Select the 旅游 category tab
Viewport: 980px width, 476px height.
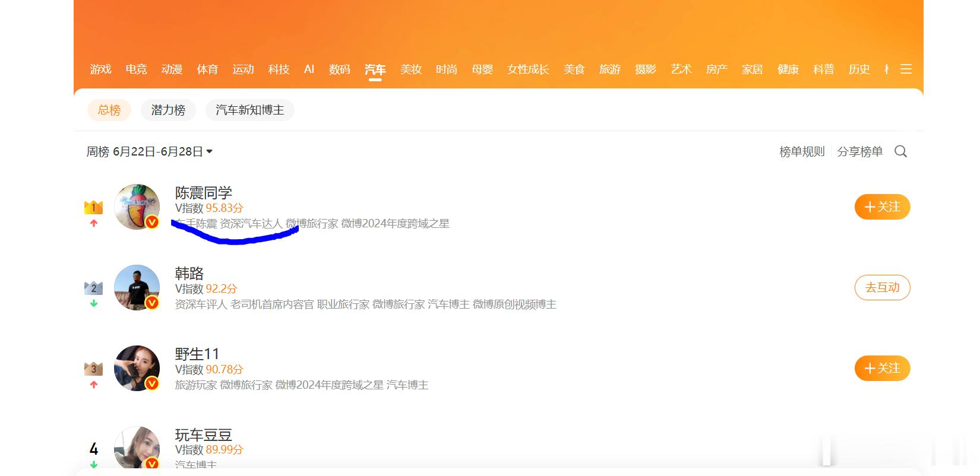[610, 69]
